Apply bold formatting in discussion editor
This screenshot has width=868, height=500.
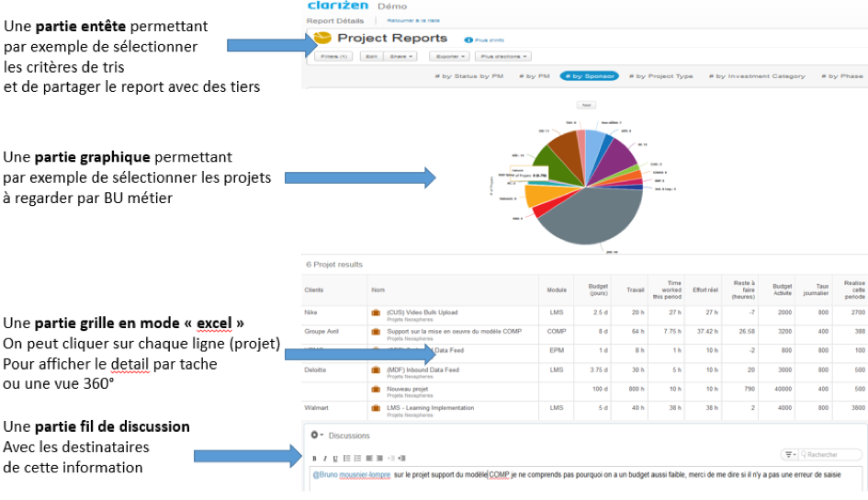314,459
